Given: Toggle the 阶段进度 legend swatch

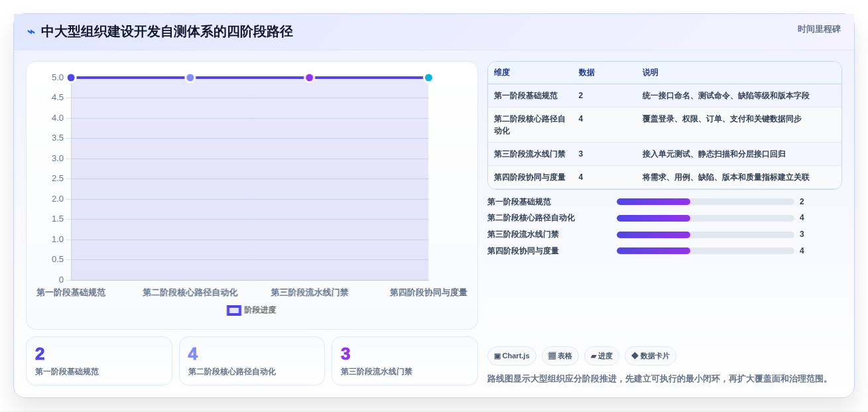Looking at the screenshot, I should coord(233,310).
